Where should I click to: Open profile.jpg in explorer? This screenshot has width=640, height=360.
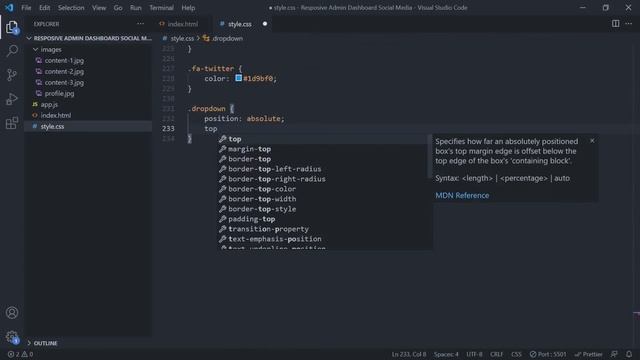(x=59, y=93)
